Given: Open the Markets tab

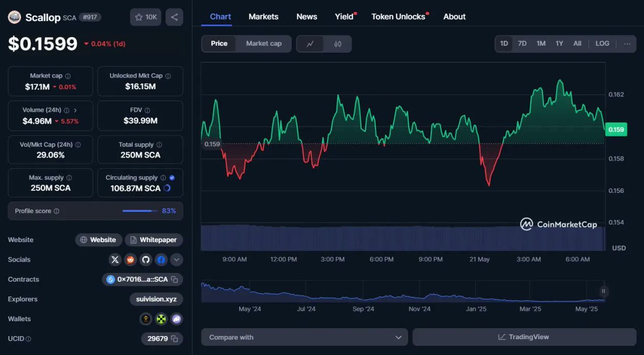Looking at the screenshot, I should click(264, 17).
